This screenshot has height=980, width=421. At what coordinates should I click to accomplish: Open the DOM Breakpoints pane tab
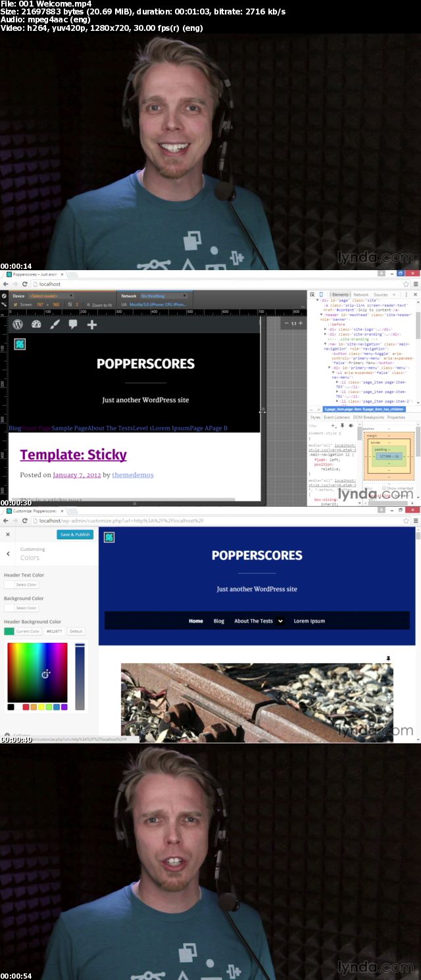(x=368, y=417)
